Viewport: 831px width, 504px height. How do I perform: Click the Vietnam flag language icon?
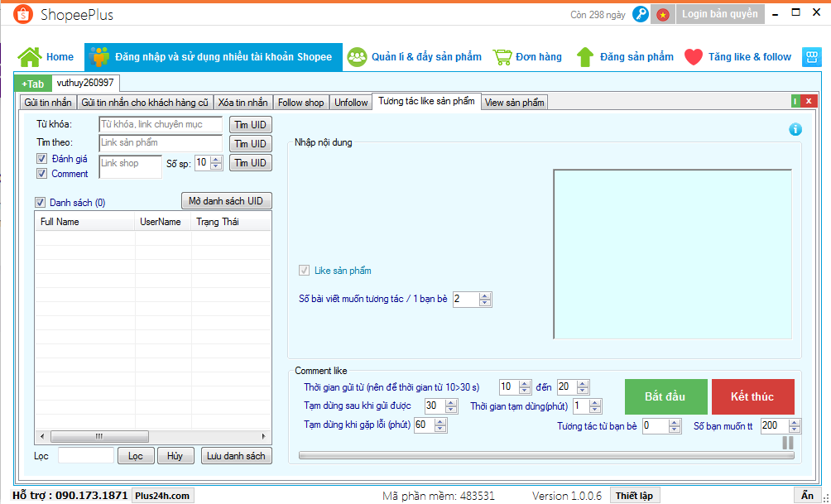tap(663, 14)
